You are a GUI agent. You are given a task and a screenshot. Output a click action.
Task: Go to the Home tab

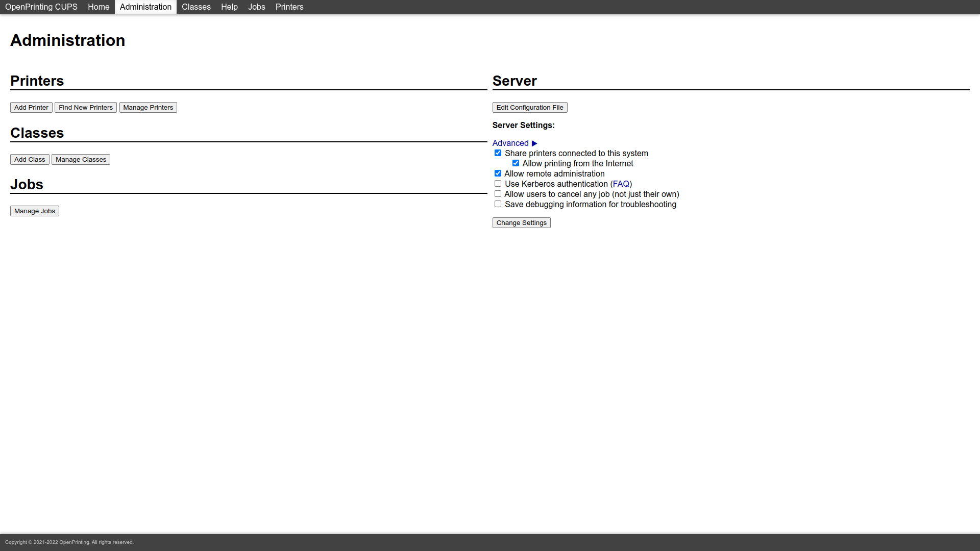click(99, 7)
